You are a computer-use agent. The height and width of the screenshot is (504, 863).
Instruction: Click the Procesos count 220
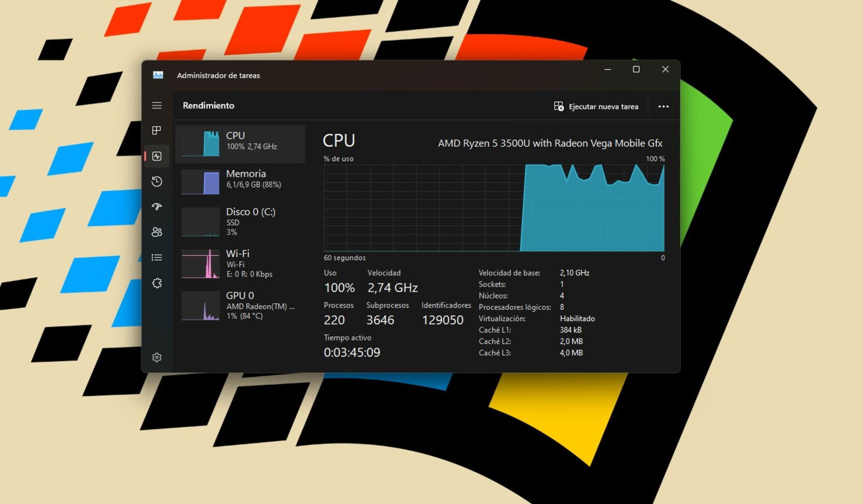(334, 320)
